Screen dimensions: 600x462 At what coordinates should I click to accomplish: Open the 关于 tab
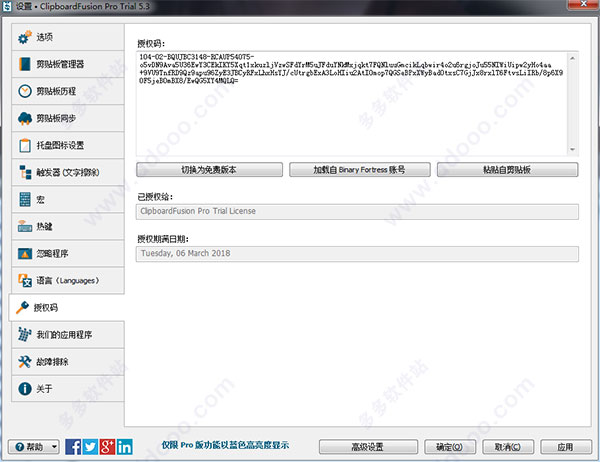(68, 389)
